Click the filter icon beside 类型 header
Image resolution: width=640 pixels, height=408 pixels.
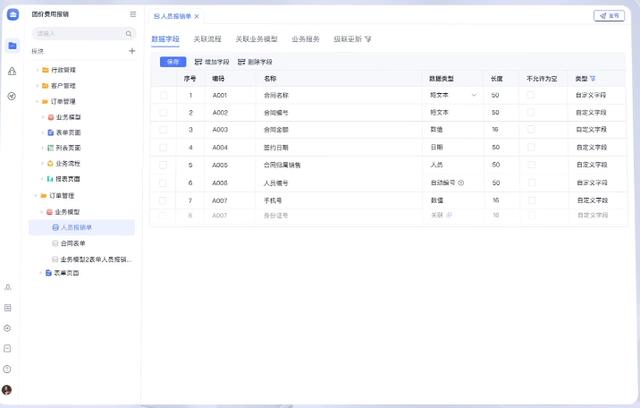(593, 79)
